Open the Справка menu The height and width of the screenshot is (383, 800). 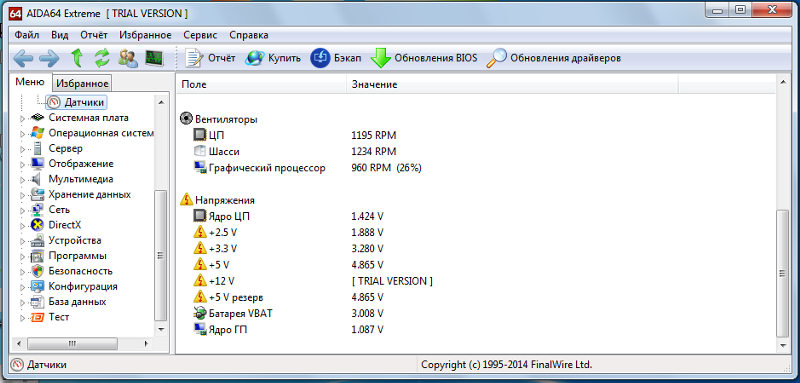pos(249,35)
